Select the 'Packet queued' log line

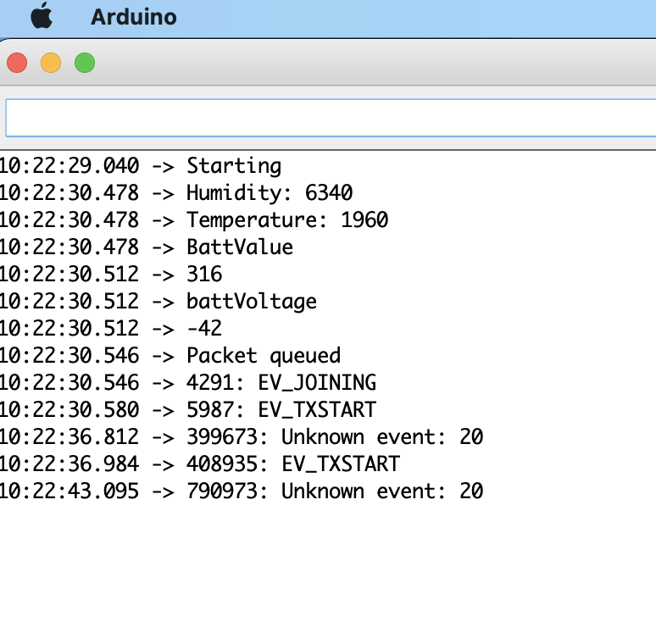(x=170, y=356)
